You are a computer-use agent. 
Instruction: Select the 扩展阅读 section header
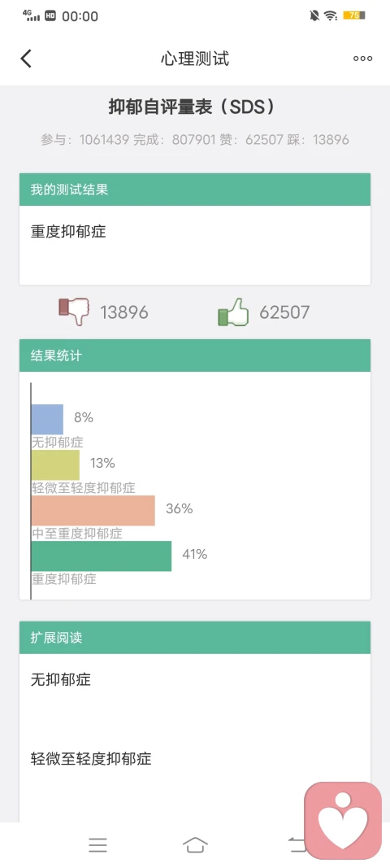[x=195, y=638]
